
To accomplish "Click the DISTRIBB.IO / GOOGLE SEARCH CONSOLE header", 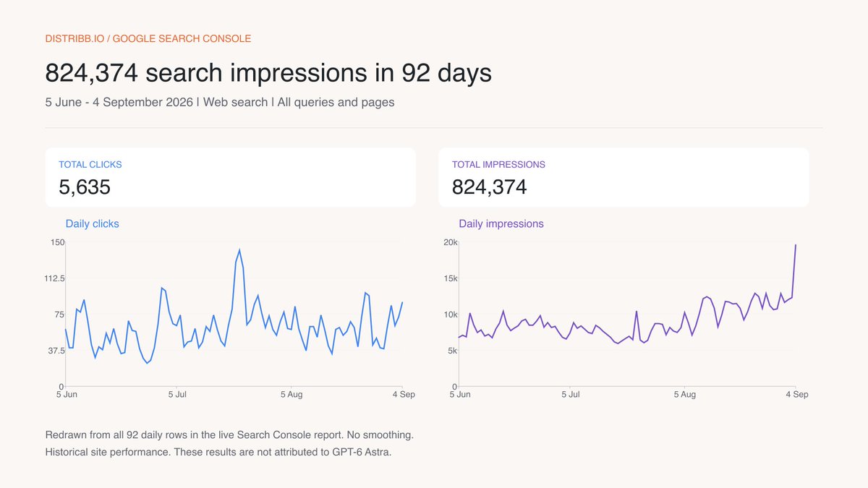I will 148,38.
